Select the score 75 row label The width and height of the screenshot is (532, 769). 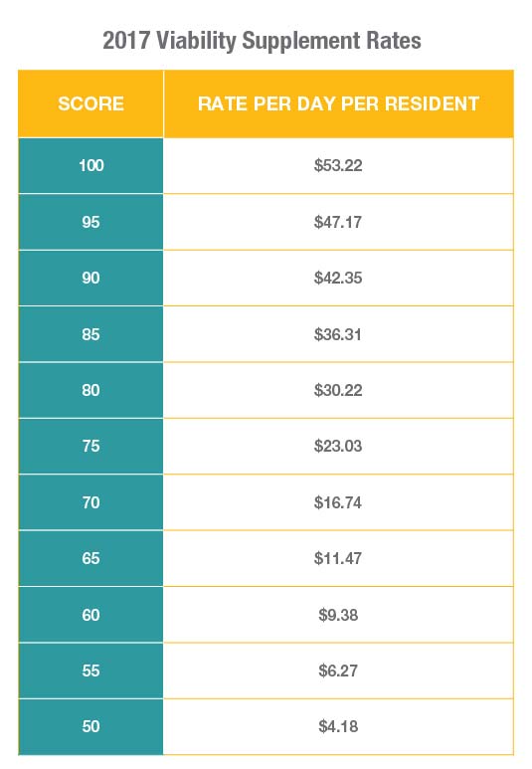[90, 447]
